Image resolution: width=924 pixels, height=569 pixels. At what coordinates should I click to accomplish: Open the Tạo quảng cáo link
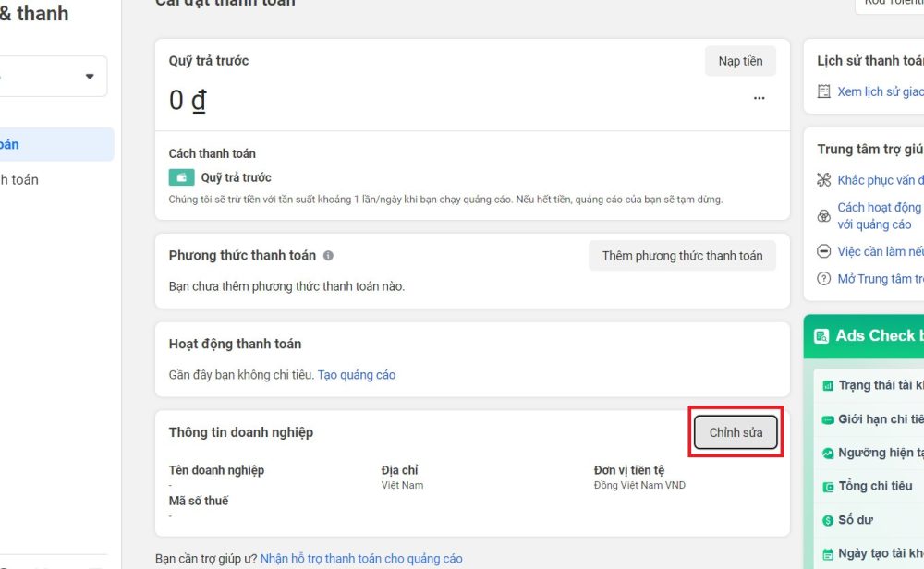tap(357, 375)
